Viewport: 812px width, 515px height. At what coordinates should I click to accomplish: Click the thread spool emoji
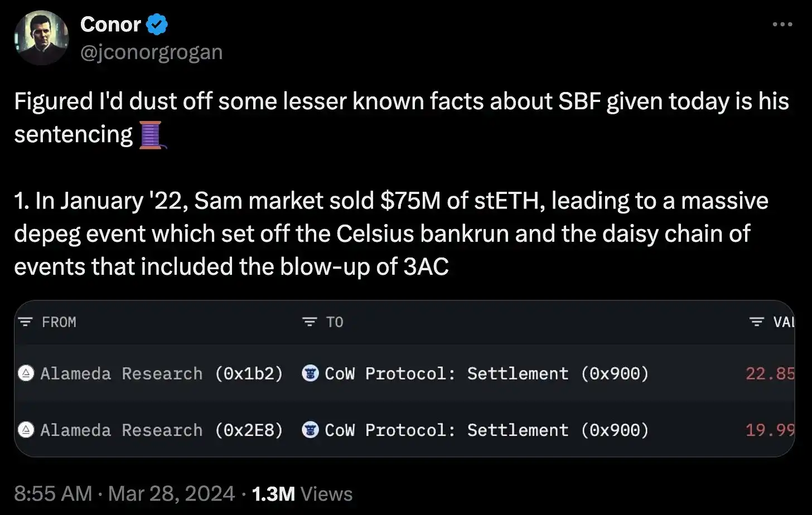pos(152,135)
